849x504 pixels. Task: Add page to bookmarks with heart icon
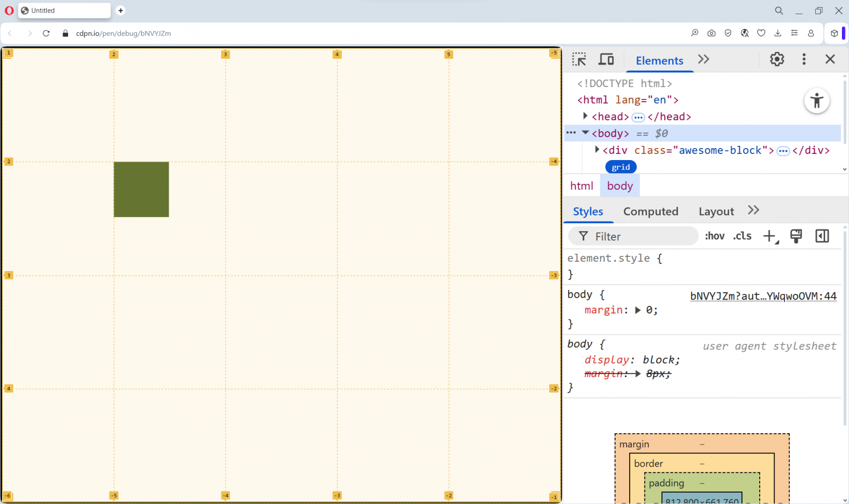761,33
